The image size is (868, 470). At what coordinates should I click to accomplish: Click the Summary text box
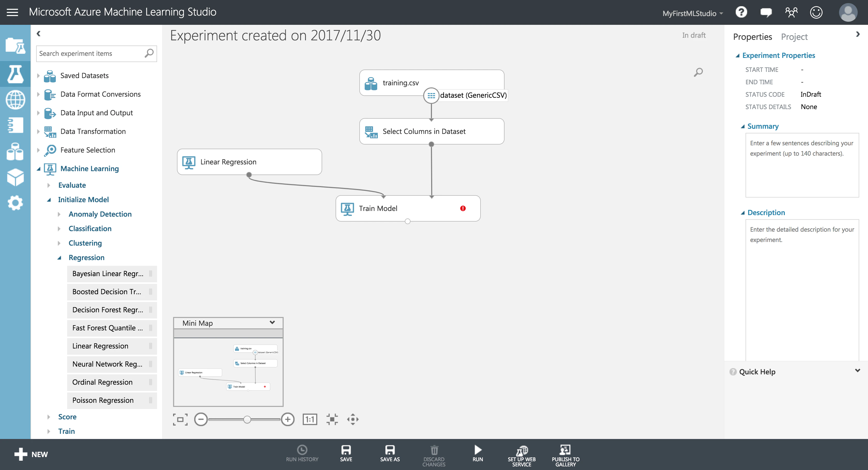pyautogui.click(x=802, y=165)
